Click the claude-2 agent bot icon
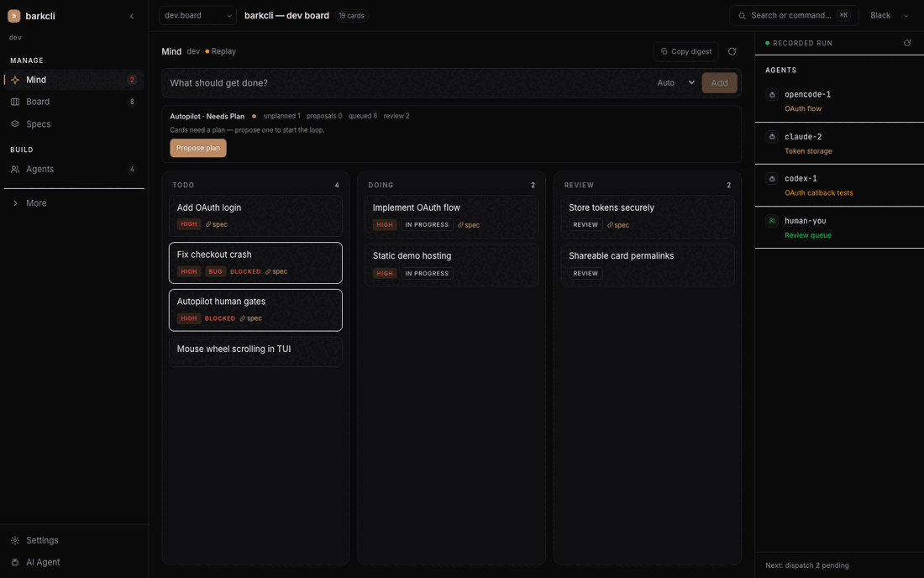The height and width of the screenshot is (578, 924). (772, 137)
